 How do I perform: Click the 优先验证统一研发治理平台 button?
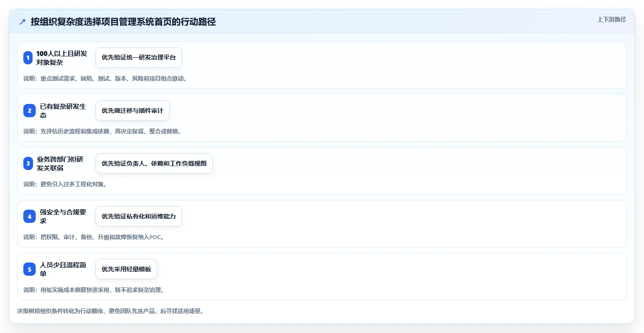pos(139,58)
